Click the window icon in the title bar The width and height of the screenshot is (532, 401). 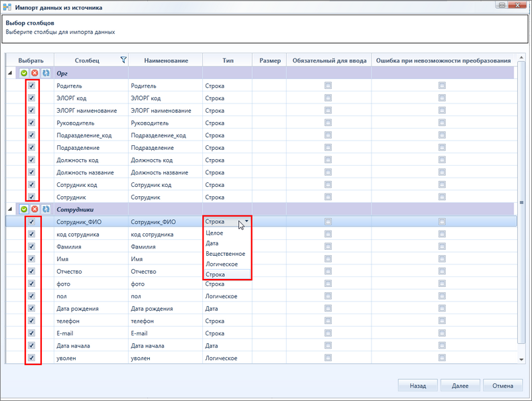pyautogui.click(x=7, y=7)
